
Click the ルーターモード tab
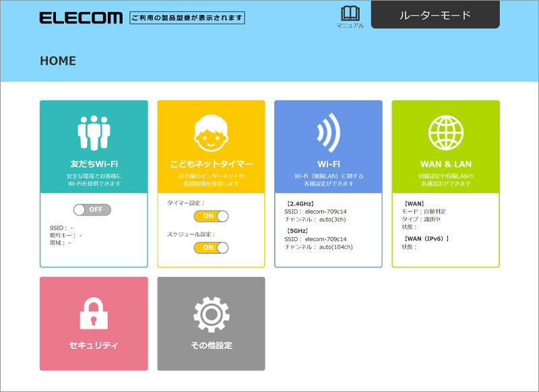pos(435,15)
